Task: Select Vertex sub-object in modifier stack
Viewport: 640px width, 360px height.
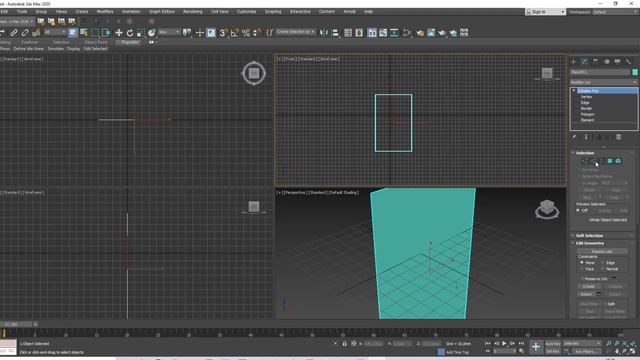Action: [586, 97]
